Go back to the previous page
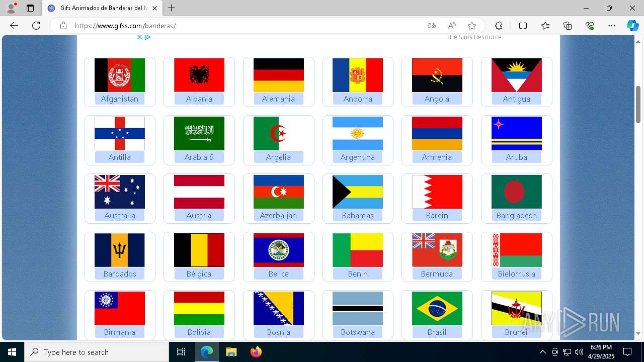This screenshot has width=644, height=362. tap(14, 26)
